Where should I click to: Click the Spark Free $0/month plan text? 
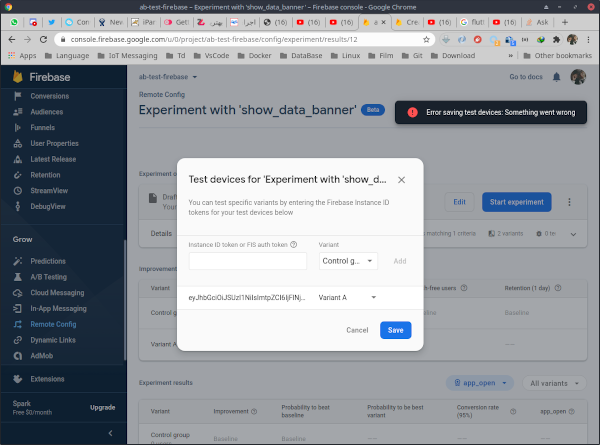[32, 408]
